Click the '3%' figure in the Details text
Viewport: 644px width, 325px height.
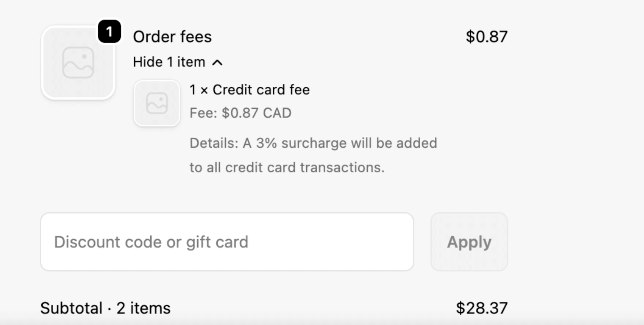267,143
